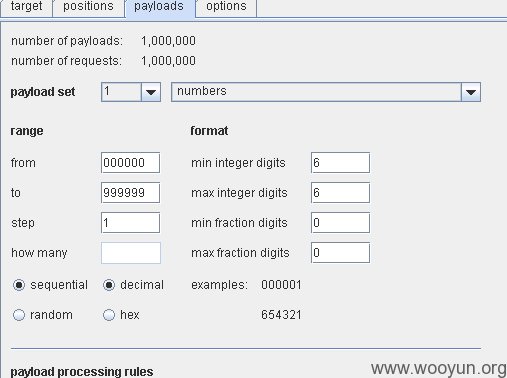Select the sequential radio button
Screen dimensions: 507x378
19,285
